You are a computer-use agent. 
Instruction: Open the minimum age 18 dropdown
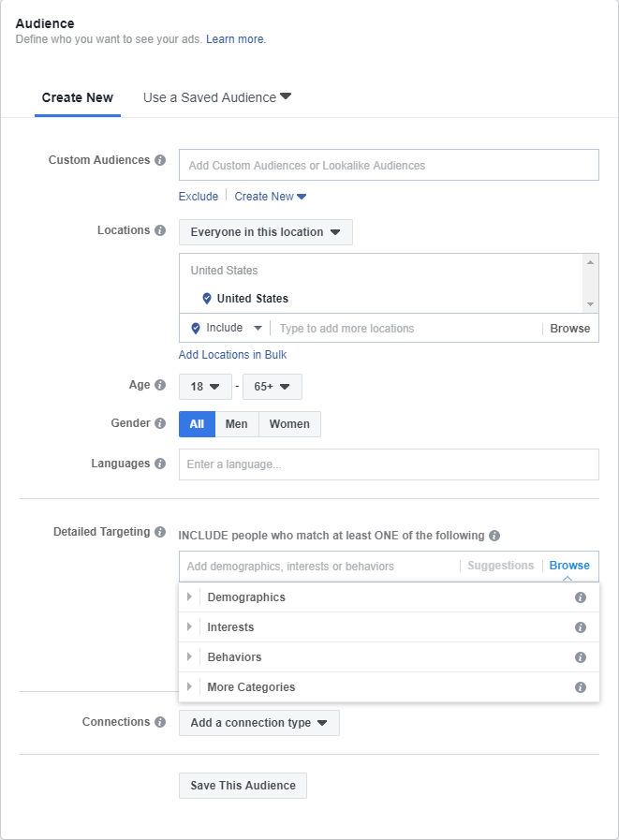click(x=205, y=386)
